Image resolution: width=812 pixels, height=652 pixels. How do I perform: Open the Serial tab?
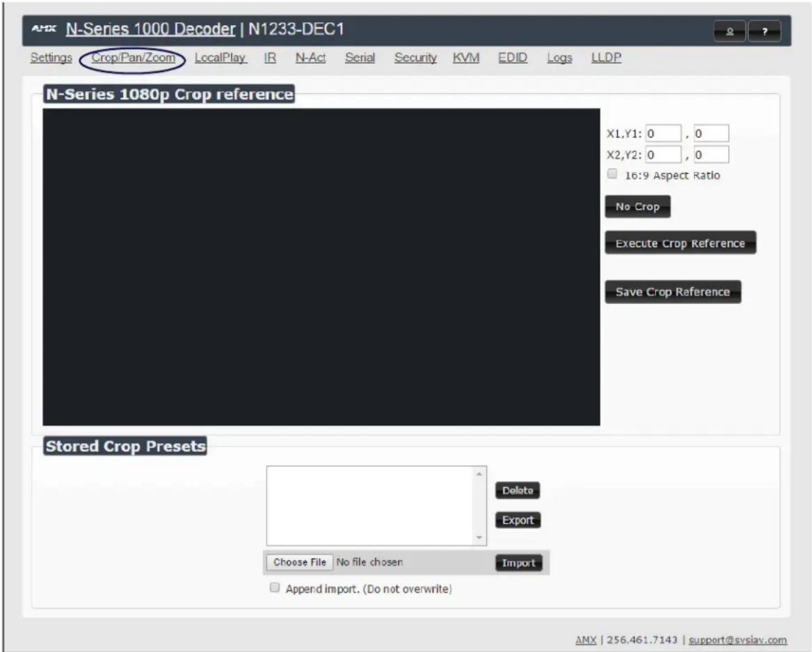point(360,58)
